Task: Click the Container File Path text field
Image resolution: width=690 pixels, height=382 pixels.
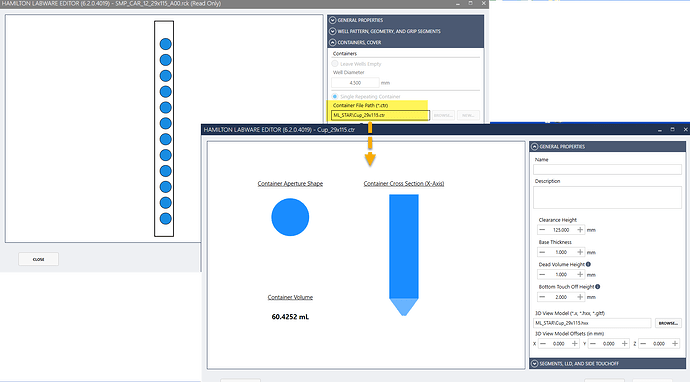Action: [x=380, y=115]
